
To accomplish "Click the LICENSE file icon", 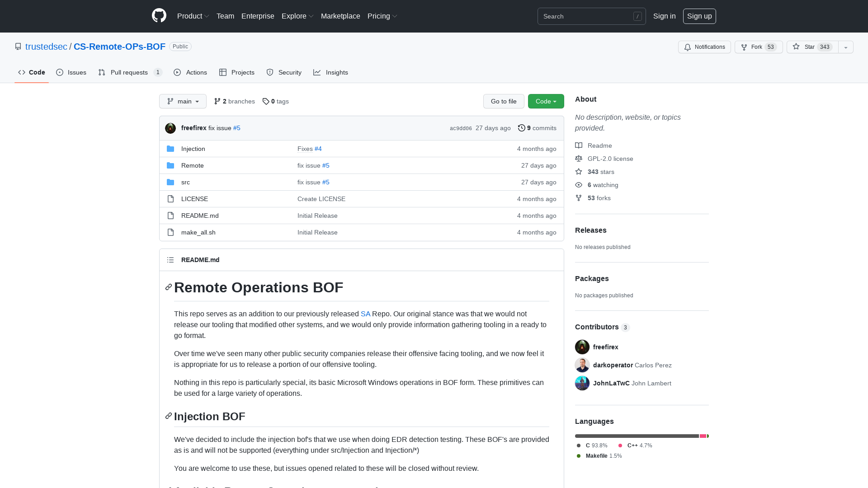I will 170,199.
